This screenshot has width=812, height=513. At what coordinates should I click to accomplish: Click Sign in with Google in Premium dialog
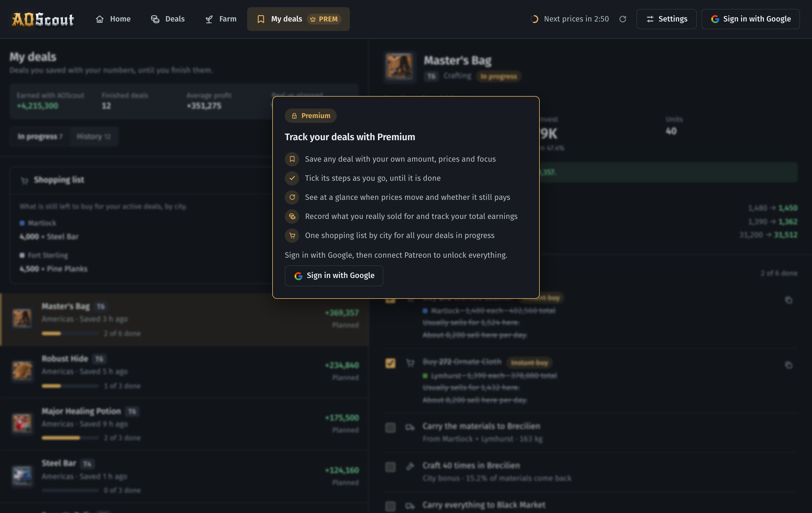[334, 276]
